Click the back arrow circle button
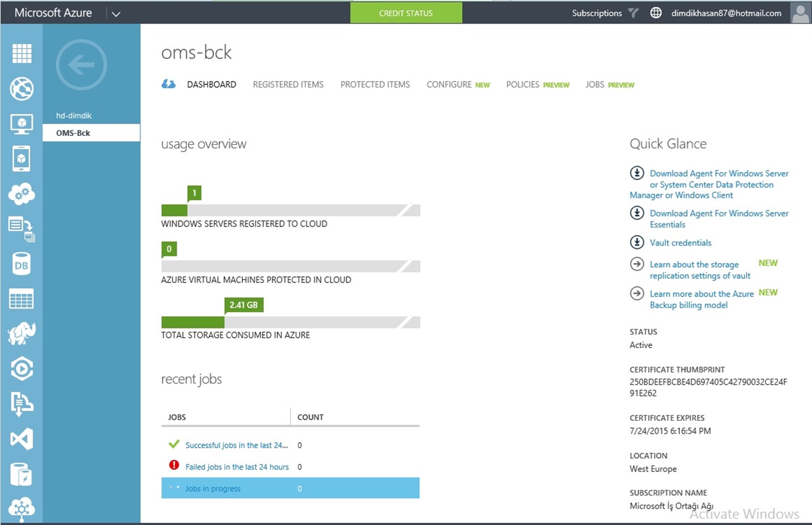The width and height of the screenshot is (812, 525). [81, 65]
